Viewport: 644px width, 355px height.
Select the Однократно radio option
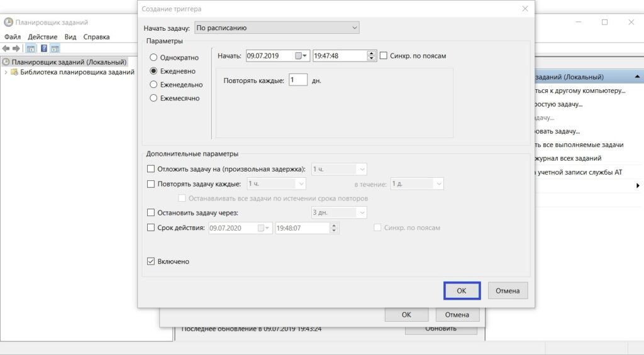click(x=153, y=57)
